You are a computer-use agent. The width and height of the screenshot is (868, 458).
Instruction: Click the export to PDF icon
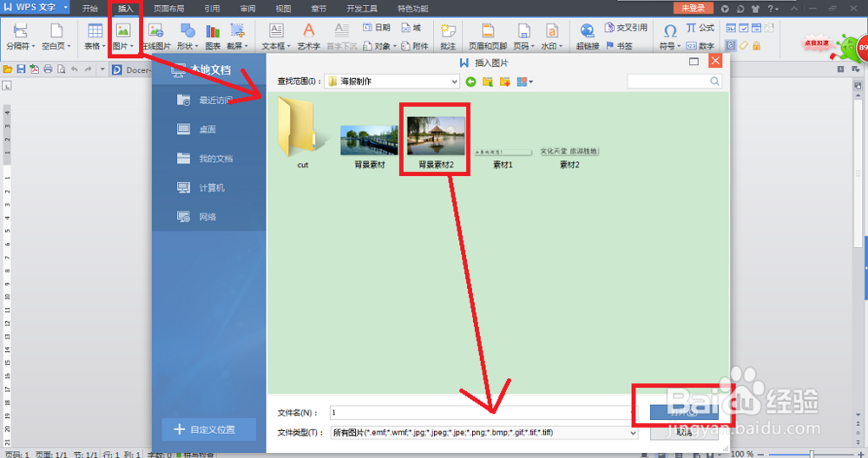pos(35,69)
